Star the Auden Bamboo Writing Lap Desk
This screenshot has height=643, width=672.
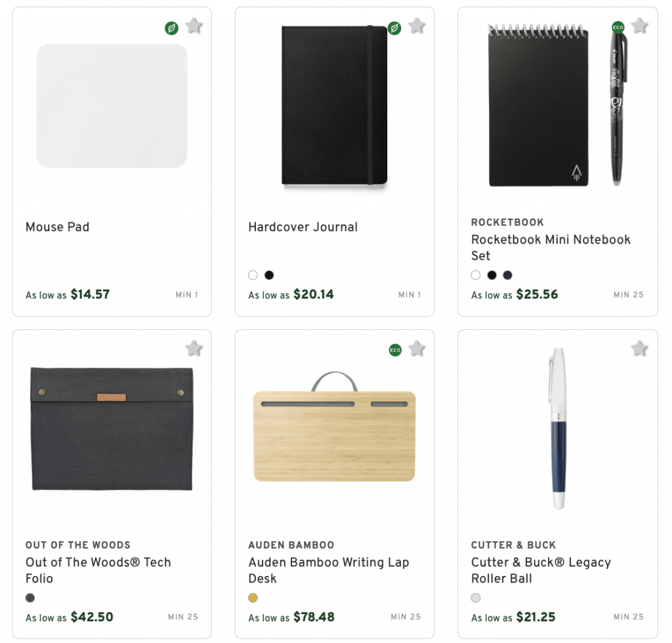416,349
